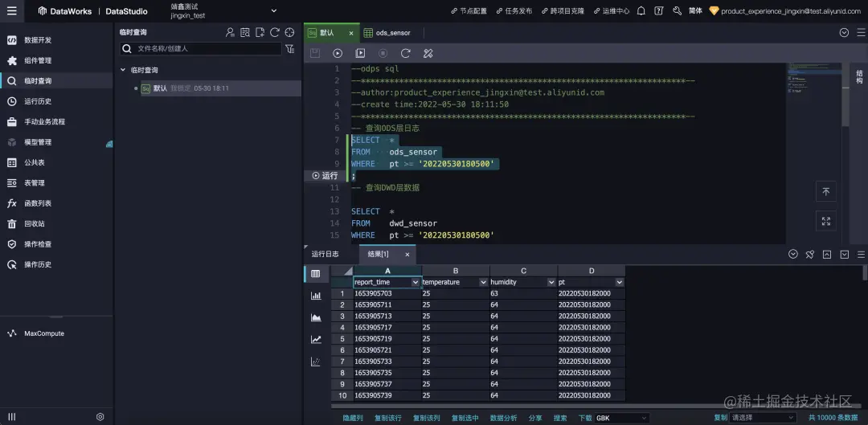The width and height of the screenshot is (868, 425).
Task: Switch result view to line chart
Action: pos(316,340)
